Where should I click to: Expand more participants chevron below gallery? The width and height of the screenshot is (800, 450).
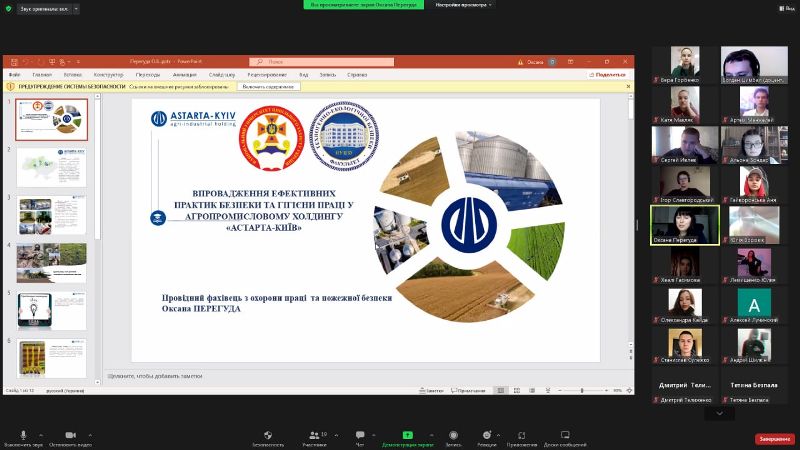tap(719, 413)
